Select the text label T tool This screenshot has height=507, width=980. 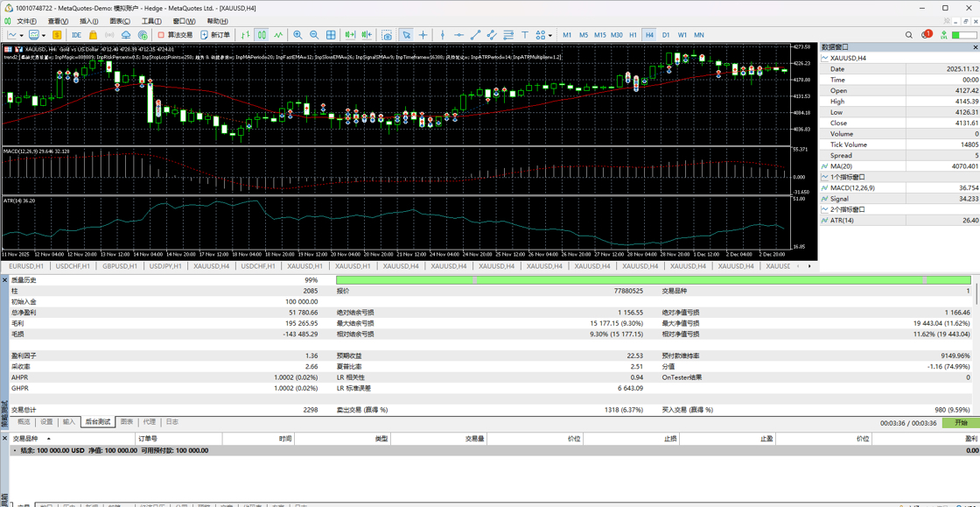point(525,35)
